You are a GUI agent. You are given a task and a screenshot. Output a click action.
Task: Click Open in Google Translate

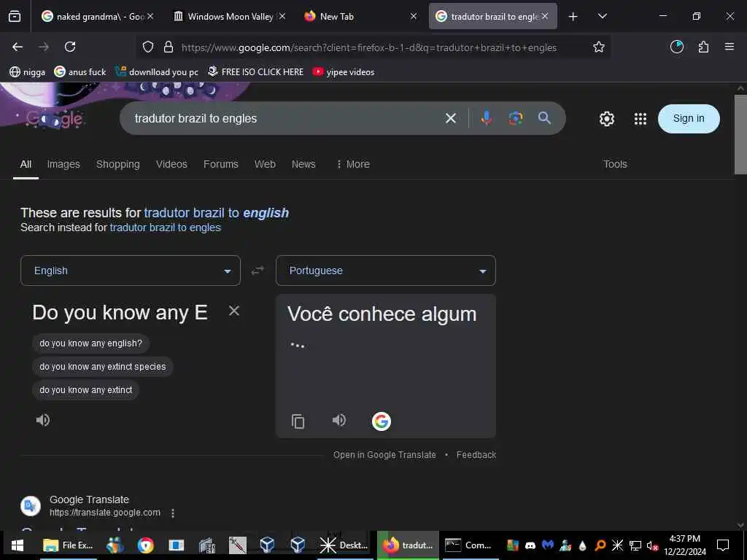(x=384, y=455)
